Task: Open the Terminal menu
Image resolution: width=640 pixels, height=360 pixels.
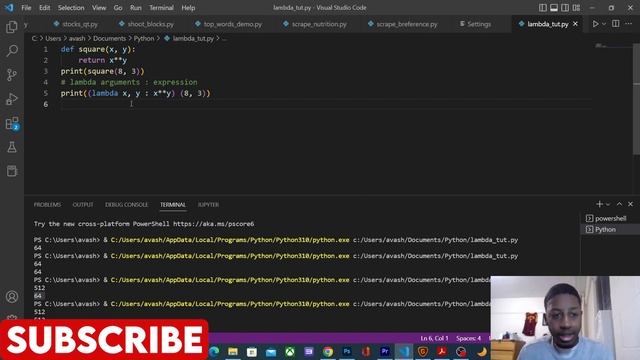Action: [x=161, y=8]
